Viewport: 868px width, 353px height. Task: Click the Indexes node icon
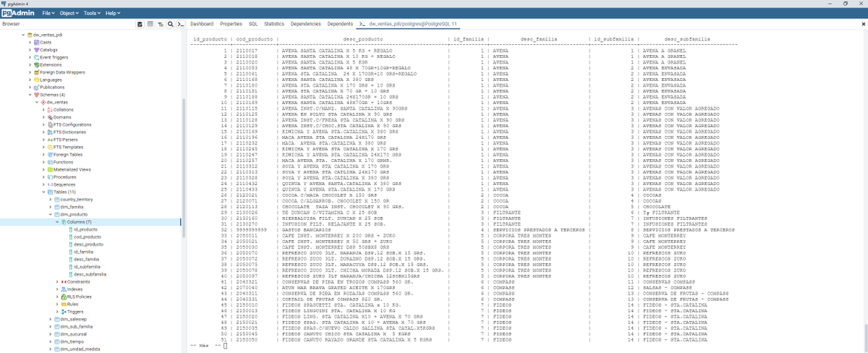coord(64,289)
